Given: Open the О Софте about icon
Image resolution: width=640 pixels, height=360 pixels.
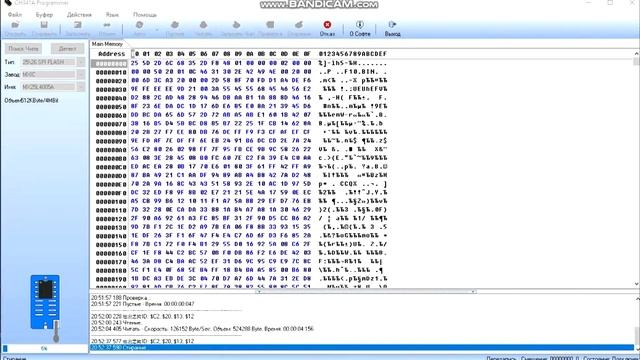Looking at the screenshot, I should click(x=360, y=25).
